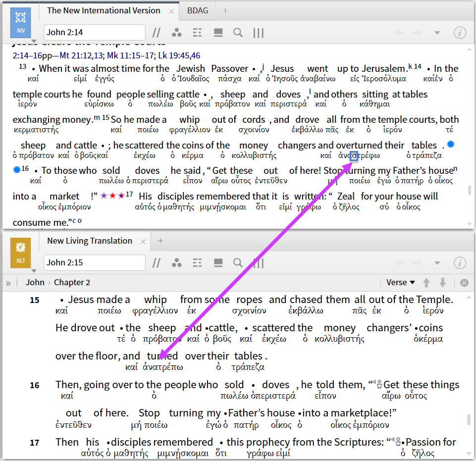Open the NIV history dropdown arrow
The width and height of the screenshot is (476, 461).
[437, 33]
